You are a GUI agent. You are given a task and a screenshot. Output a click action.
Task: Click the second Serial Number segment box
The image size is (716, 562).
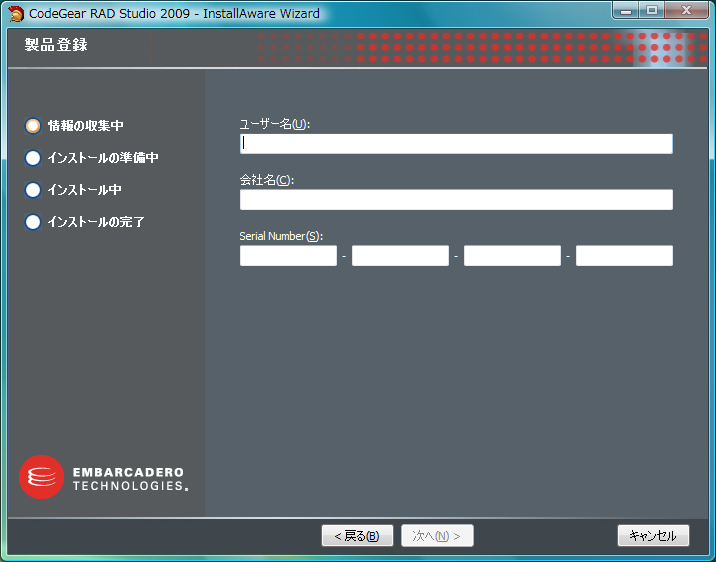click(x=400, y=256)
